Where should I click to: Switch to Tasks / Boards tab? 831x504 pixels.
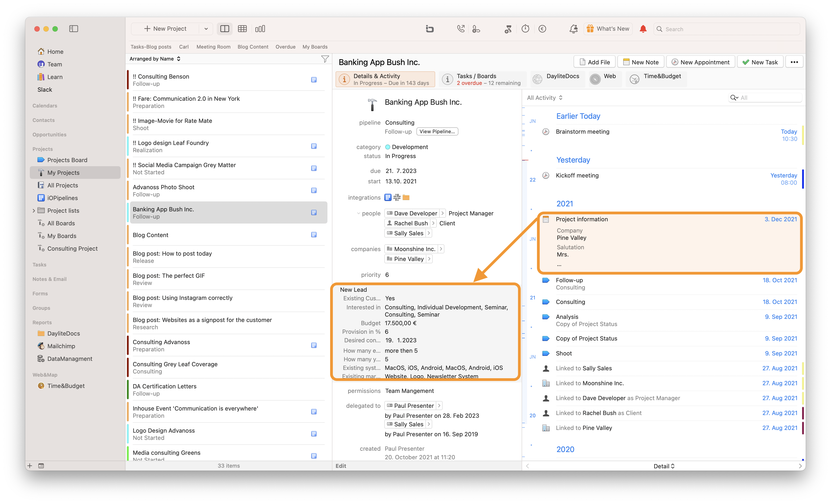[x=482, y=79]
